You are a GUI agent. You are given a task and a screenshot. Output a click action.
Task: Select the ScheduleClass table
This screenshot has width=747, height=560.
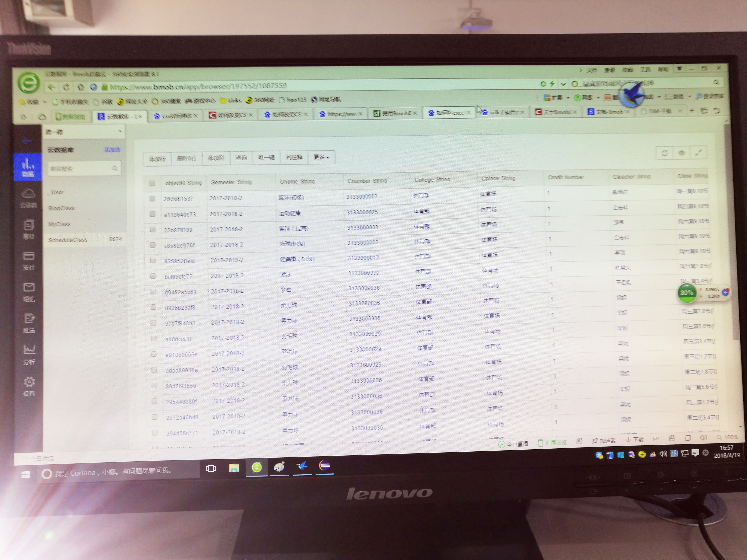(x=85, y=240)
